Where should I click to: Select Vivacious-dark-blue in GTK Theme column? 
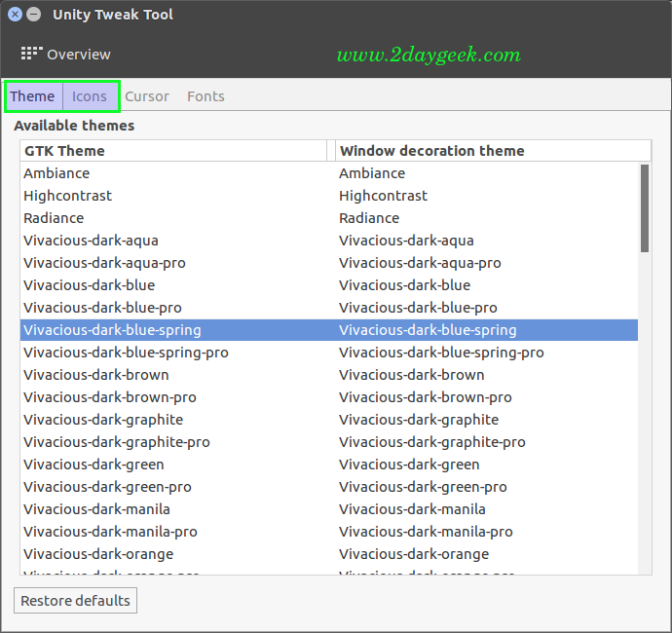click(90, 285)
